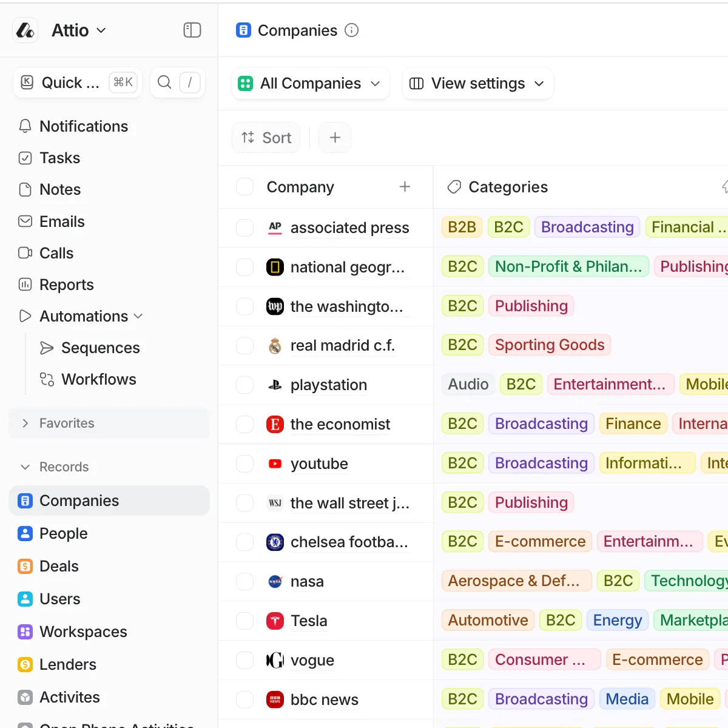728x728 pixels.
Task: Check the associated press row checkbox
Action: click(x=244, y=227)
